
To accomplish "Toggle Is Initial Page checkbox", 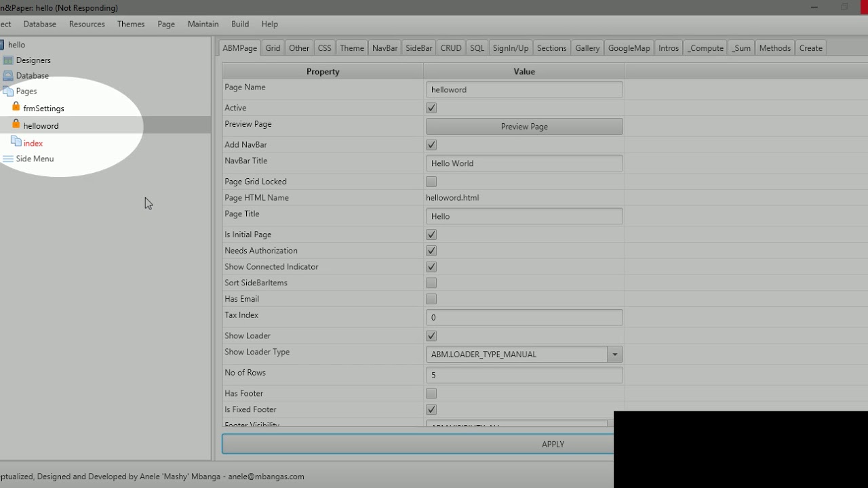I will click(431, 235).
